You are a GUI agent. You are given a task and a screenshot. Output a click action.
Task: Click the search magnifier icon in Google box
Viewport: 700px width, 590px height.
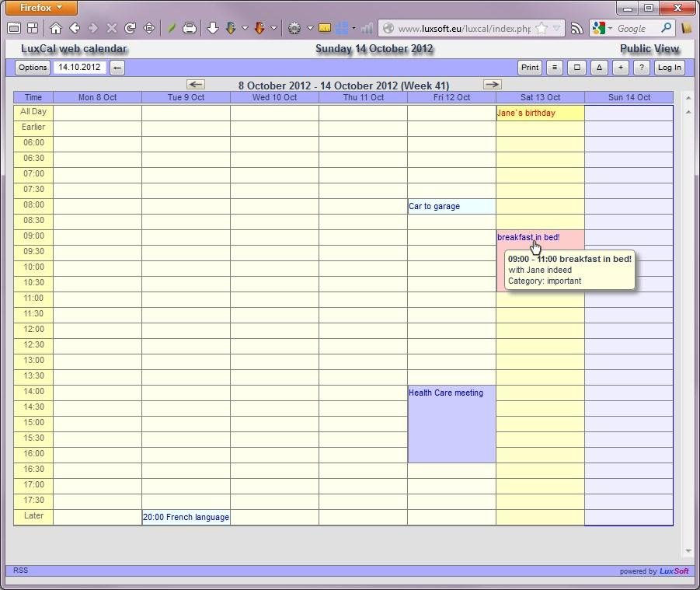pos(666,28)
